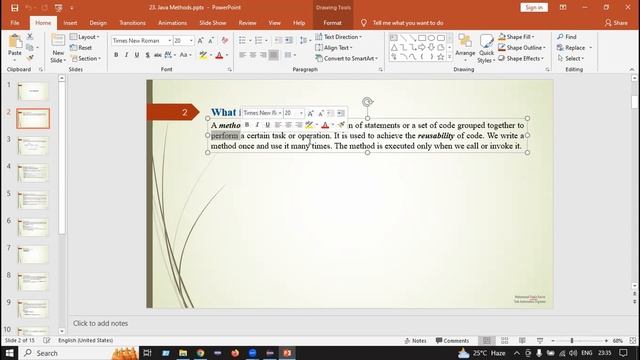Open the Section dropdown
This screenshot has width=640, height=360.
pos(85,58)
